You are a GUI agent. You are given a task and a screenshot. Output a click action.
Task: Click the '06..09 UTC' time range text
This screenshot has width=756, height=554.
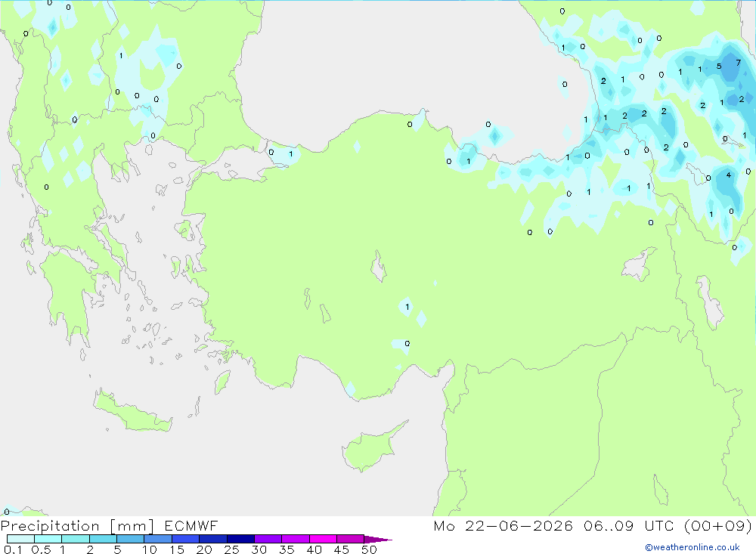point(629,526)
